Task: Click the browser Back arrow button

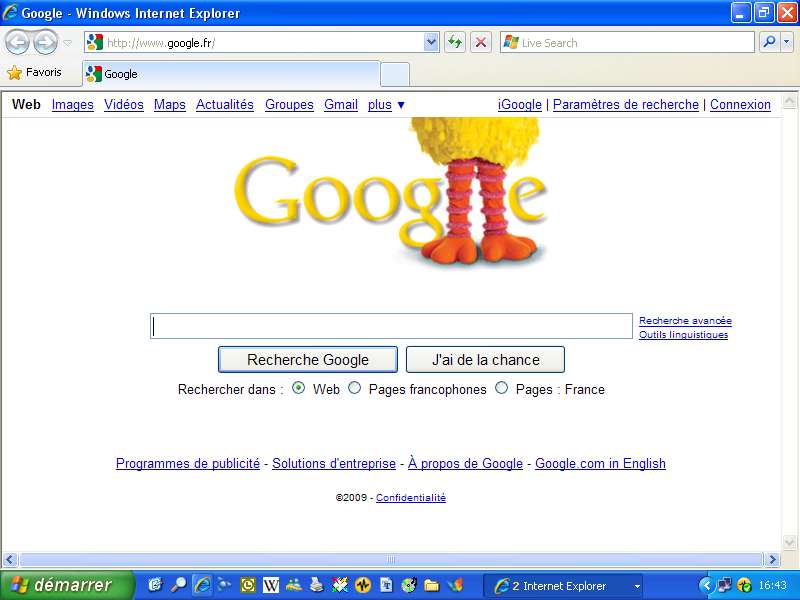Action: point(18,43)
